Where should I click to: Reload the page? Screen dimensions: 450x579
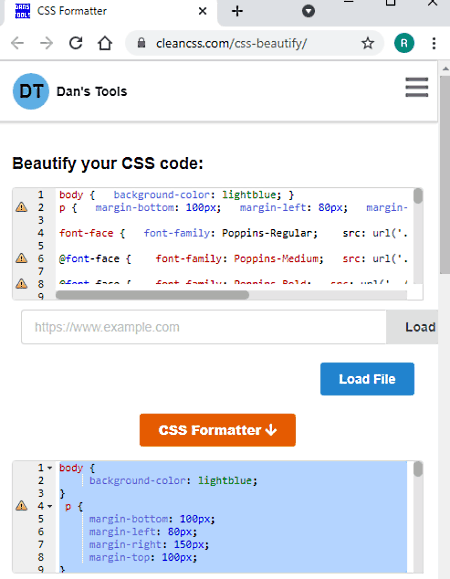click(76, 43)
